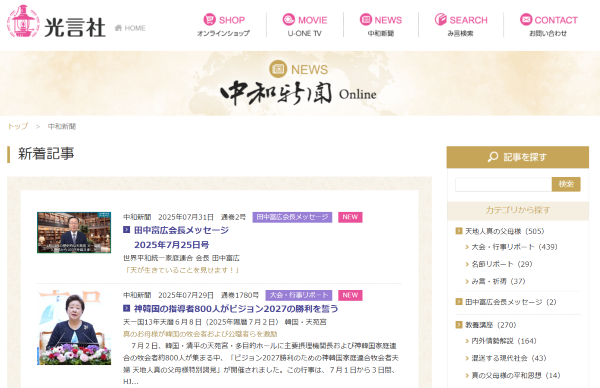
Task: Click chevron beside 名節リポート (29)
Action: pyautogui.click(x=467, y=264)
